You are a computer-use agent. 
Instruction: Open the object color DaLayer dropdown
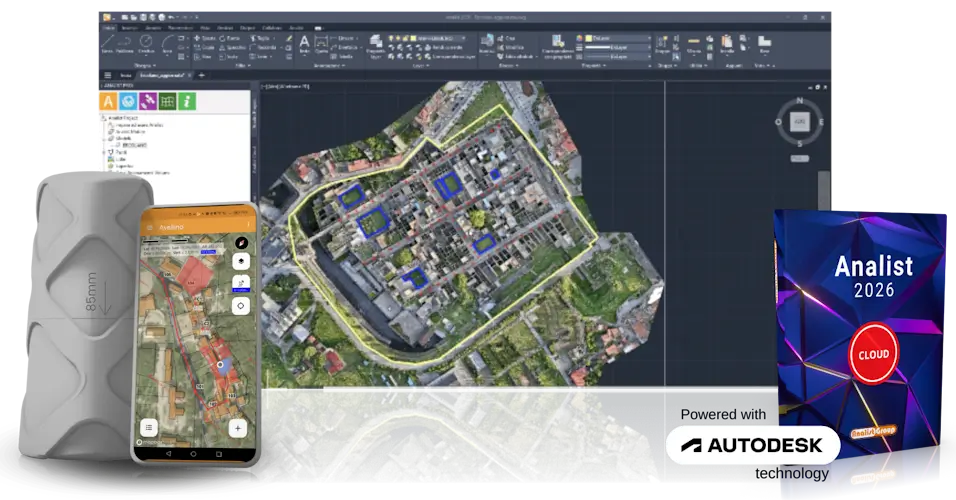pyautogui.click(x=617, y=38)
